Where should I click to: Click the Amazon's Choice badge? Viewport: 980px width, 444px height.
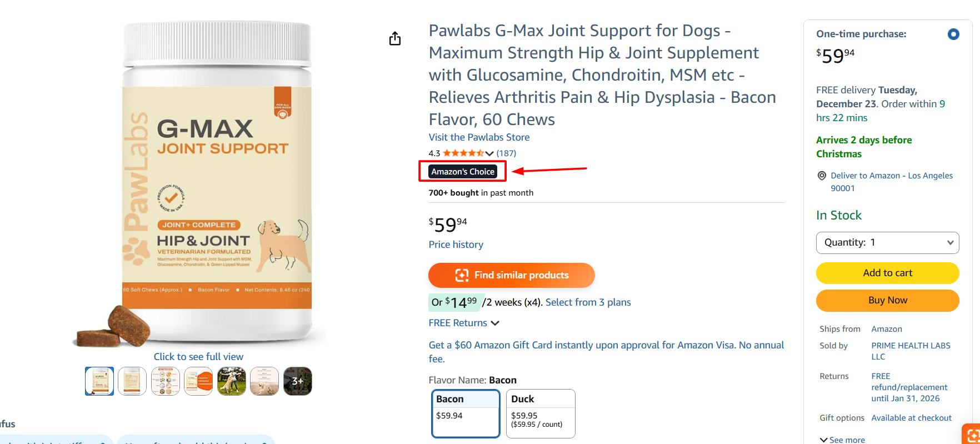463,172
